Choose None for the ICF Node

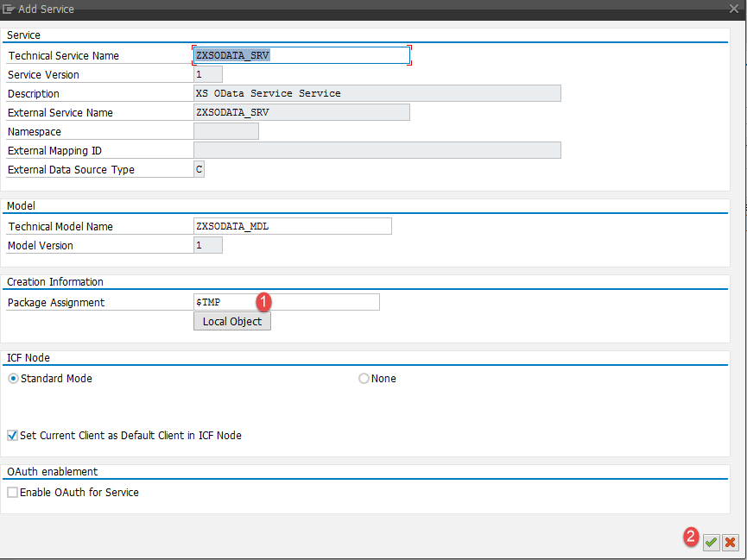(364, 378)
